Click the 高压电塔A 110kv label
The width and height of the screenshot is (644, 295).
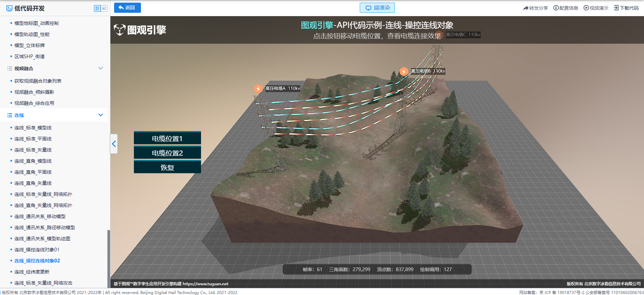[x=283, y=88]
